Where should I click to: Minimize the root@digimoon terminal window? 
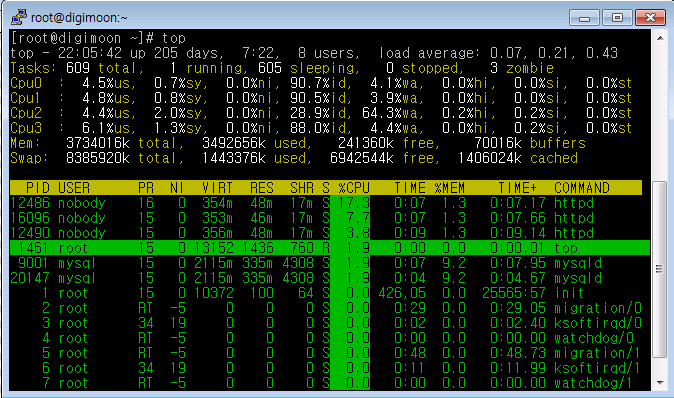pyautogui.click(x=584, y=18)
